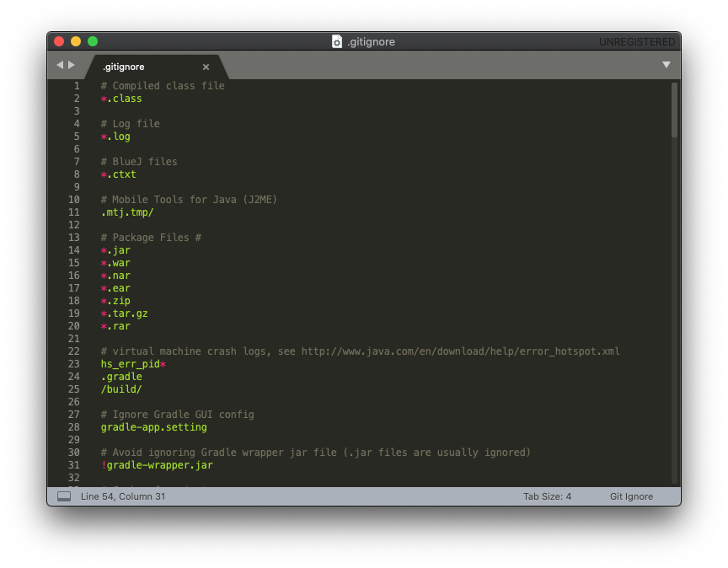
Task: Click the yellow minimize window button
Action: coord(76,41)
